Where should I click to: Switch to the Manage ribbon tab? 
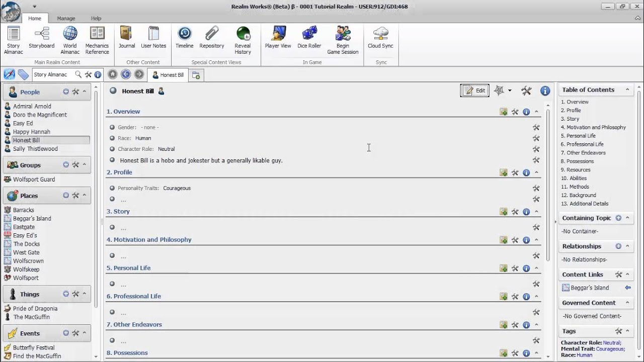click(x=66, y=19)
